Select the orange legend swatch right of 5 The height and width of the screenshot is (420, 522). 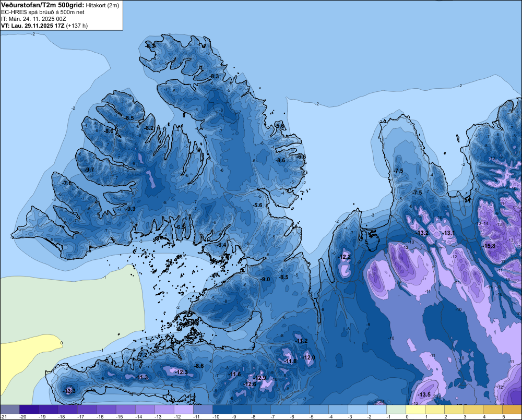pyautogui.click(x=512, y=410)
